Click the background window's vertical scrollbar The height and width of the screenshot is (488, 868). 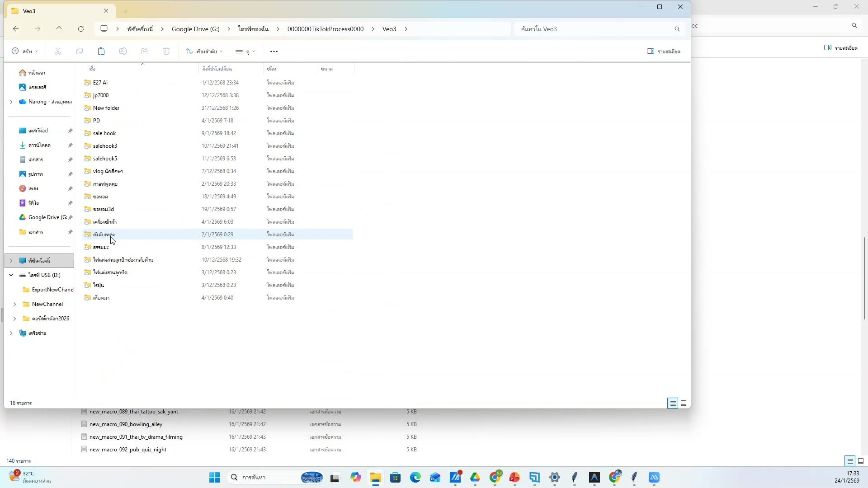coord(864,278)
